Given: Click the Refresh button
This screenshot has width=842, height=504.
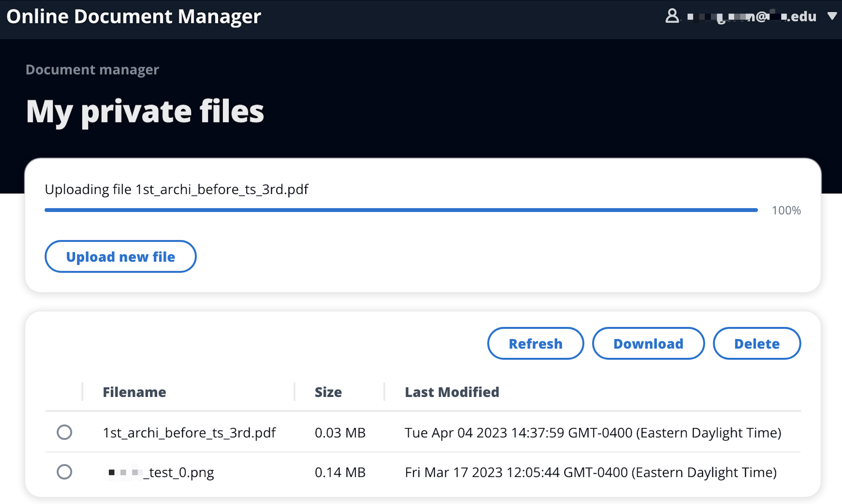Looking at the screenshot, I should [535, 344].
